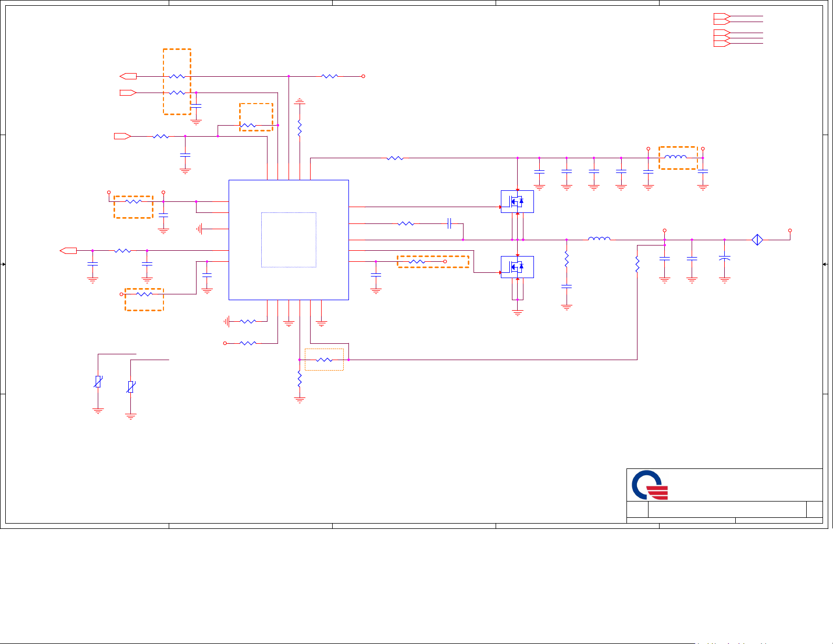The image size is (833, 644).
Task: Click the resistor in the bottom-left dashed box
Action: (x=144, y=294)
